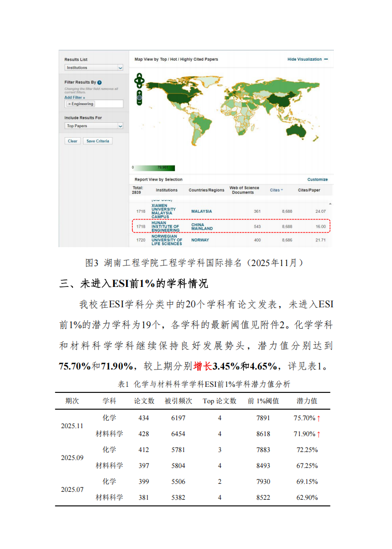Click the Save Criteria button
Screen dimensions: 392x549
(97, 141)
